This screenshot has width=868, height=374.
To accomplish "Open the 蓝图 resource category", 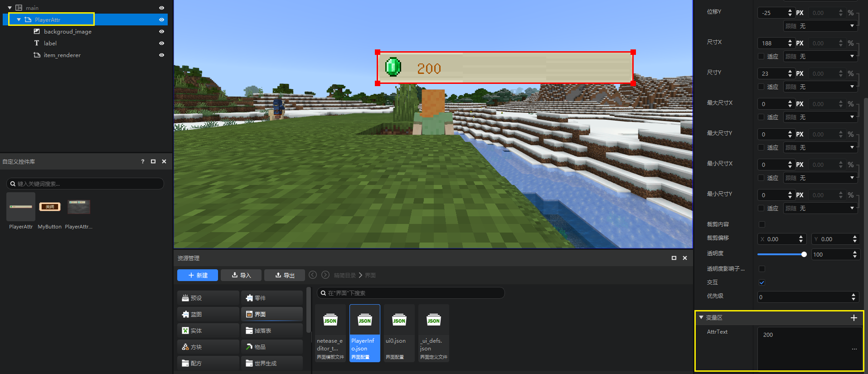I will pos(208,314).
